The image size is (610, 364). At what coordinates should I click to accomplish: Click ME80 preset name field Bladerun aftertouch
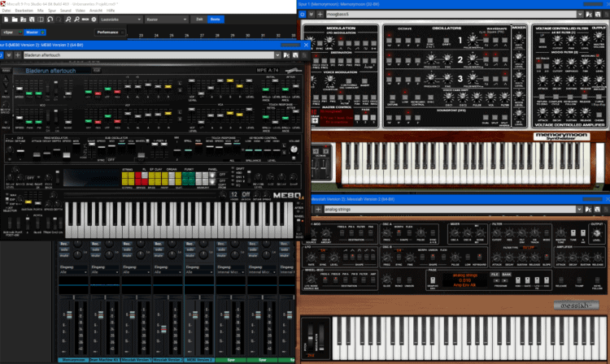(x=149, y=55)
